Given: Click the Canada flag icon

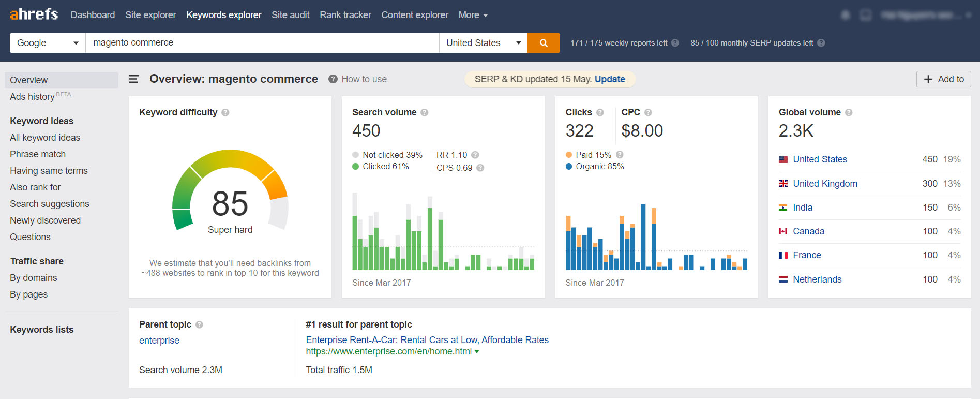Looking at the screenshot, I should 783,231.
